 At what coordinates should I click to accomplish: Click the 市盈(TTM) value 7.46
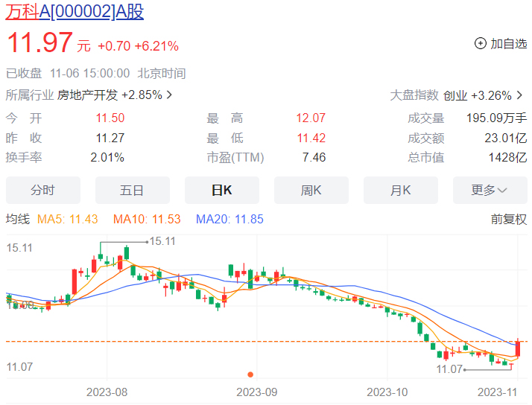pos(314,158)
